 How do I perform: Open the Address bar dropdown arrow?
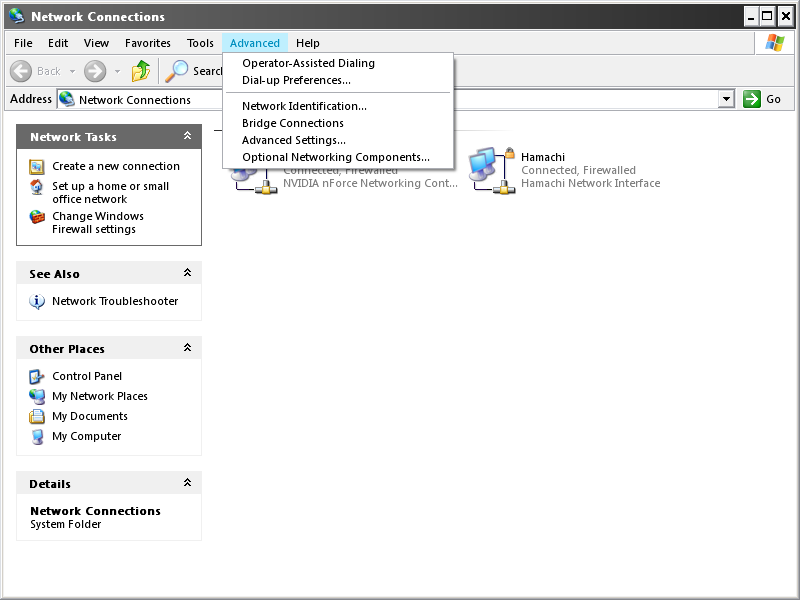click(x=726, y=99)
